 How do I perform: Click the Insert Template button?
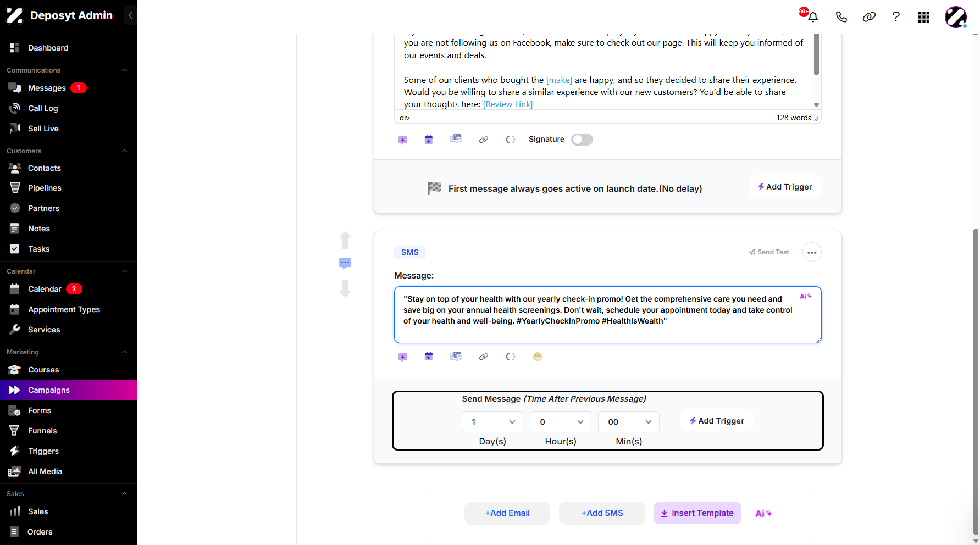[697, 513]
